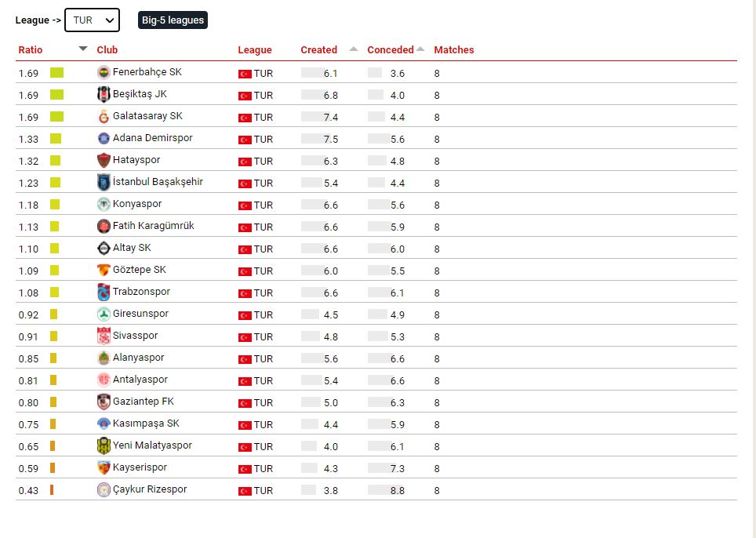The height and width of the screenshot is (538, 756).
Task: Click the Kasımpaşa SK club crest
Action: point(104,423)
